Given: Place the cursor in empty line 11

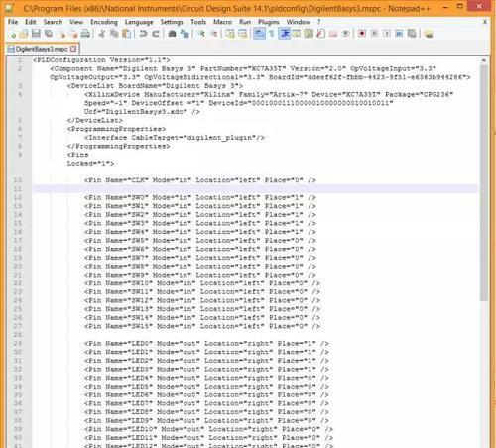Looking at the screenshot, I should click(255, 188).
